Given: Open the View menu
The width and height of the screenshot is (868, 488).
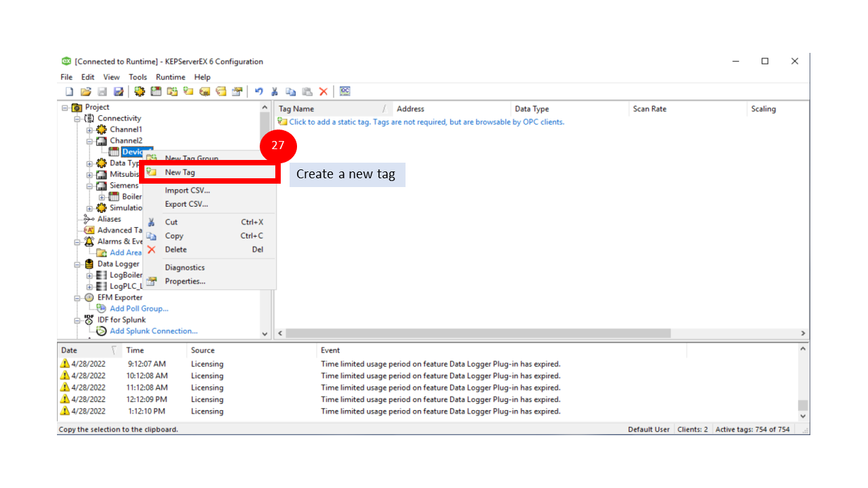Looking at the screenshot, I should 111,77.
